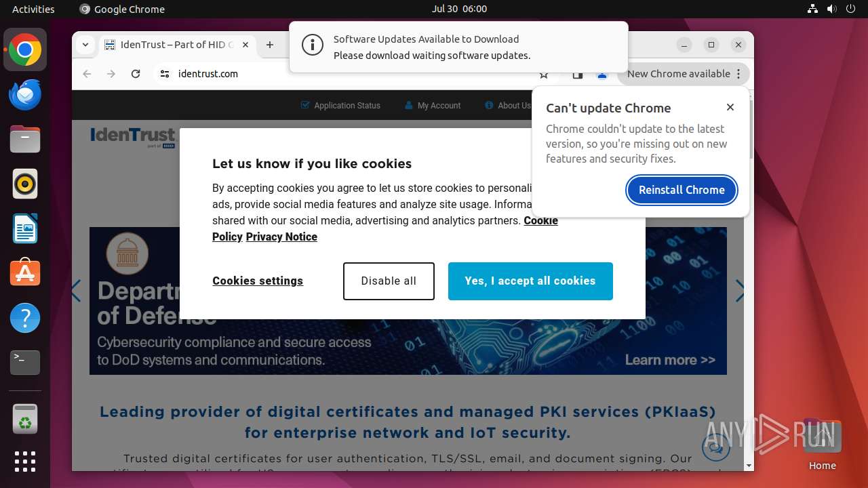
Task: Launch Terminal from the dock
Action: click(25, 363)
